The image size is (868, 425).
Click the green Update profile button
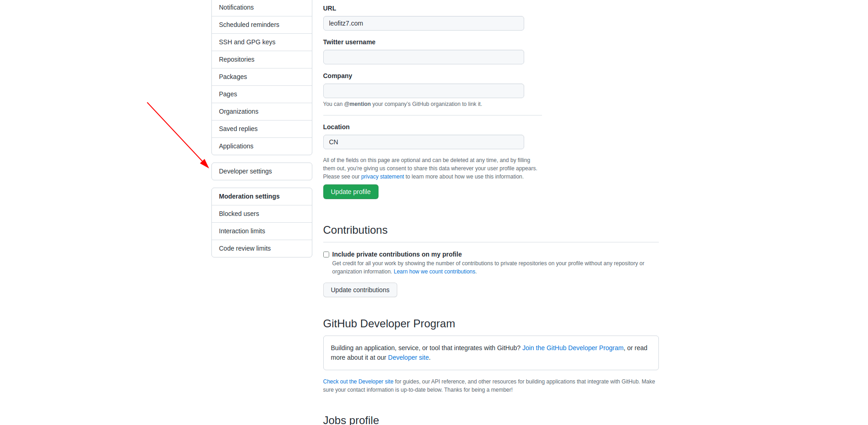tap(351, 192)
